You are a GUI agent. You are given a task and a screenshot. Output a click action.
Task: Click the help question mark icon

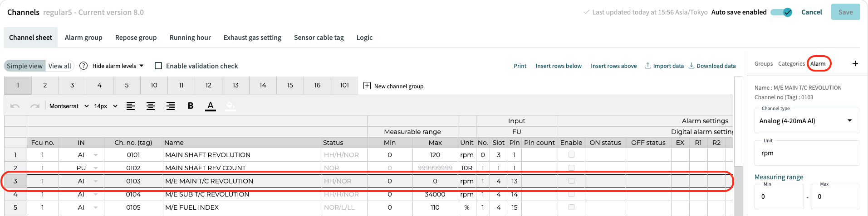tap(83, 66)
